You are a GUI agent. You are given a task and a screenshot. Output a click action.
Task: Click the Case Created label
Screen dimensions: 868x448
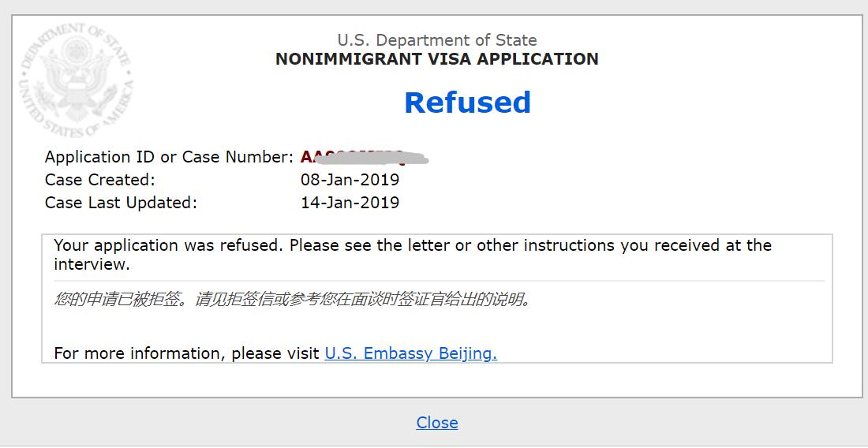100,180
